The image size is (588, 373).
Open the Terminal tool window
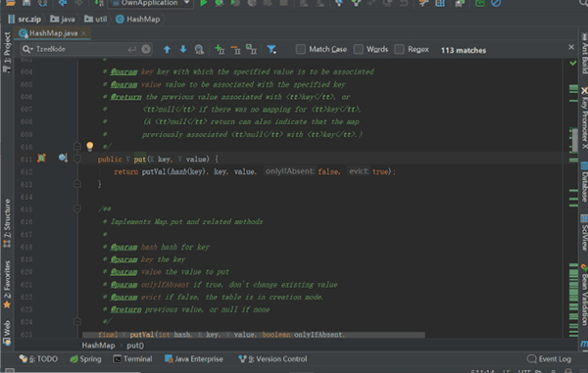(x=132, y=358)
